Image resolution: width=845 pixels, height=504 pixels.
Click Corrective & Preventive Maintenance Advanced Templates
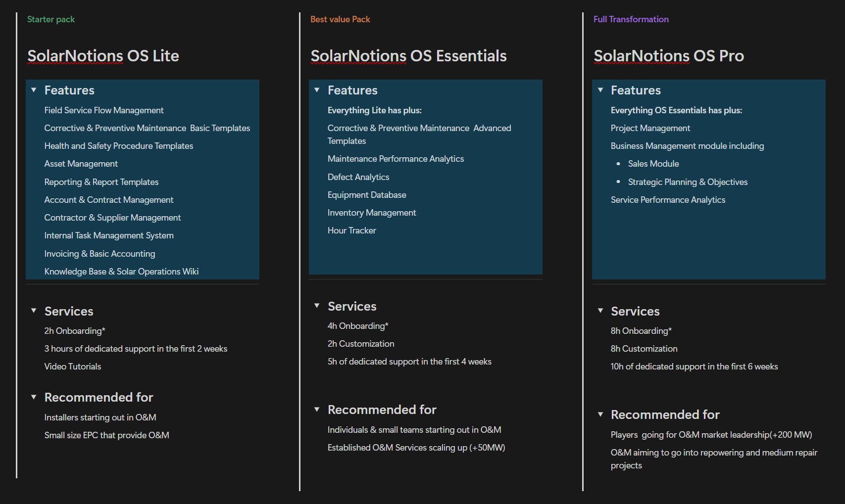pyautogui.click(x=419, y=135)
